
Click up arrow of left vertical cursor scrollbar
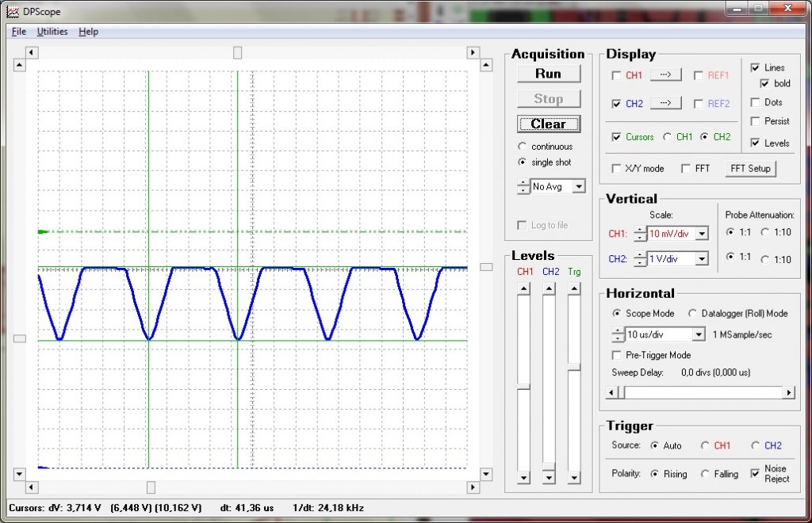click(x=19, y=65)
